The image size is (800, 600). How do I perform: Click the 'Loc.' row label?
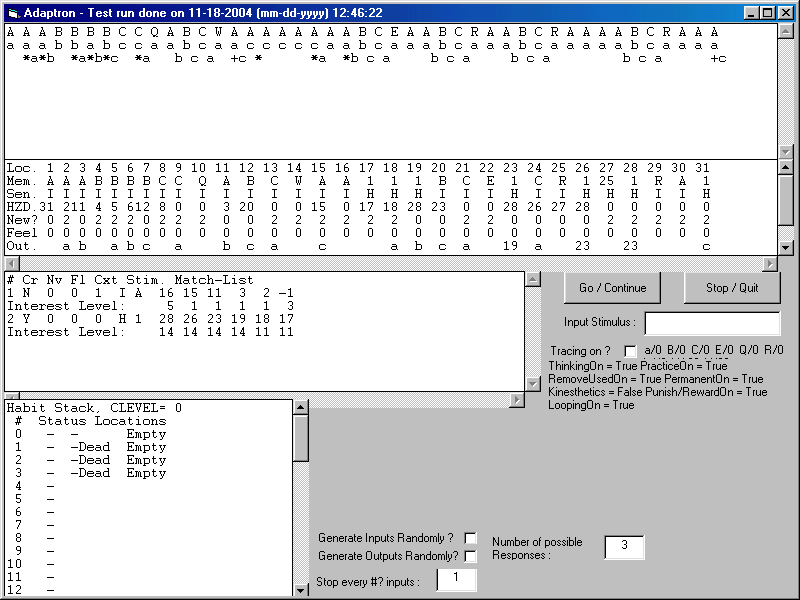[x=21, y=168]
